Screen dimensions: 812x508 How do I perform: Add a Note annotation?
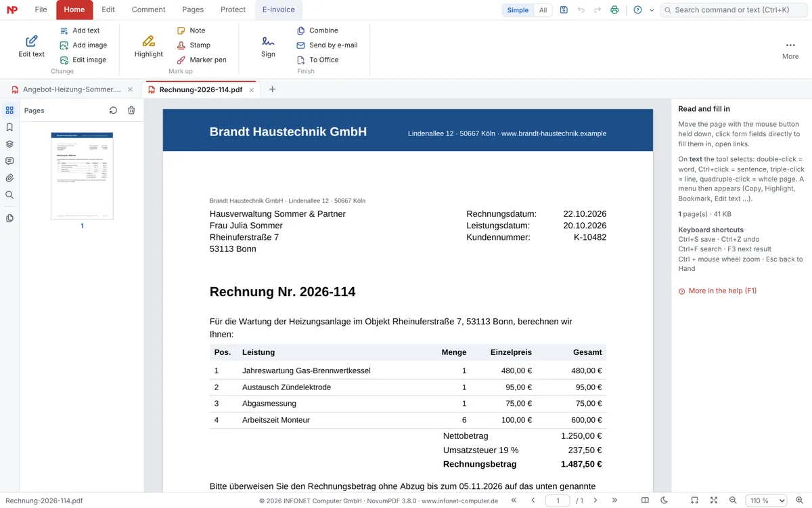191,30
